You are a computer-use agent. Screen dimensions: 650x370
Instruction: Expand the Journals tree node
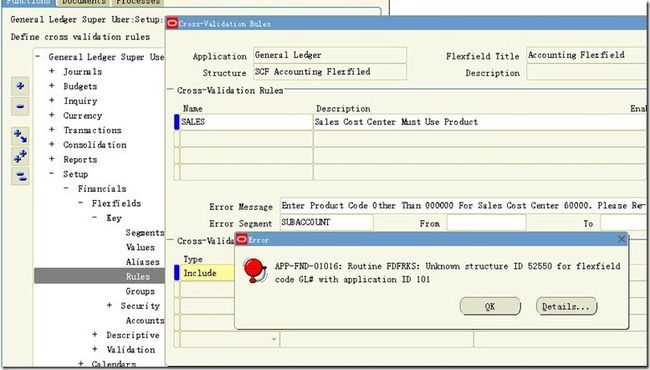click(x=52, y=71)
